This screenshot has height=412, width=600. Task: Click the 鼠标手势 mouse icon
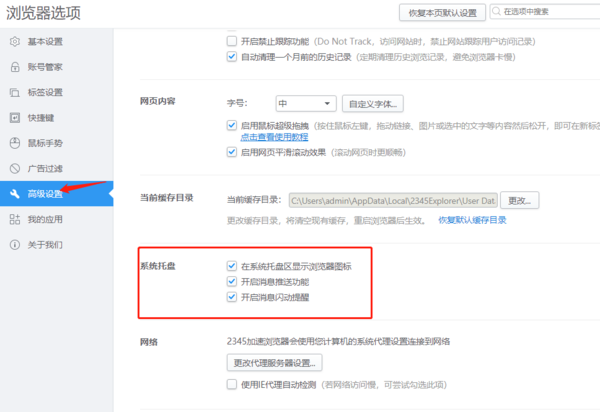click(15, 142)
